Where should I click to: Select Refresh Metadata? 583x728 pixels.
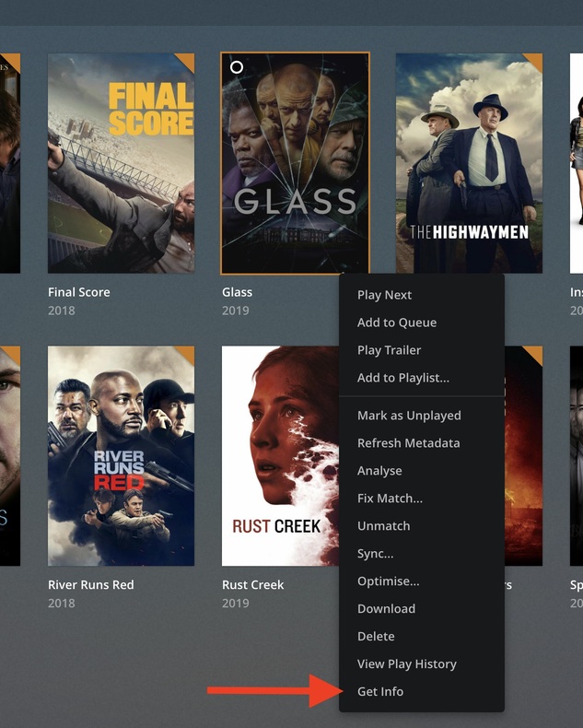(x=409, y=443)
